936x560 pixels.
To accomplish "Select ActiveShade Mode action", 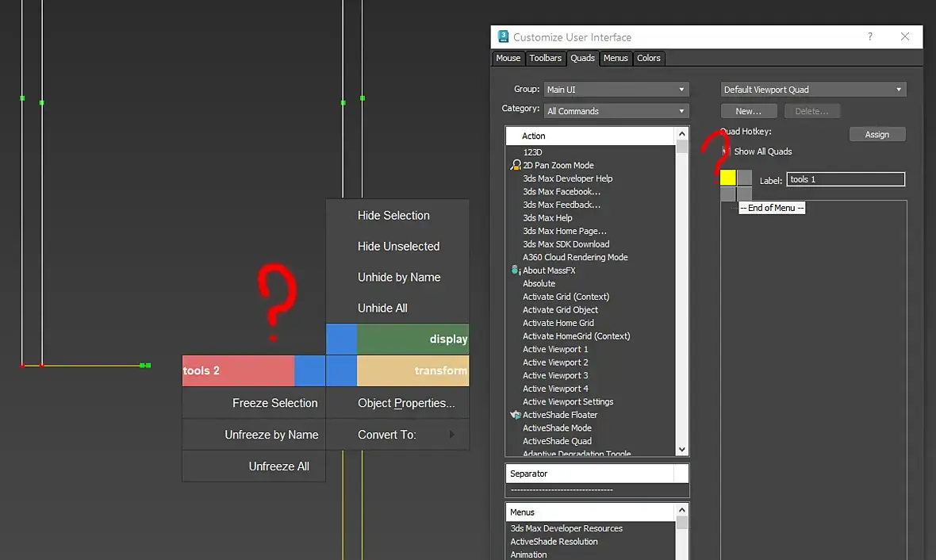I will pos(557,428).
